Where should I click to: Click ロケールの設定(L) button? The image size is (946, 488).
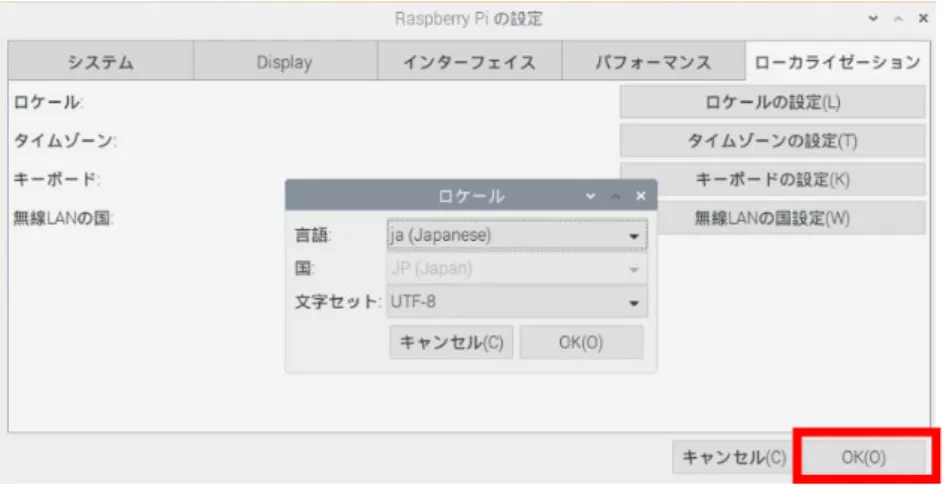pos(772,102)
